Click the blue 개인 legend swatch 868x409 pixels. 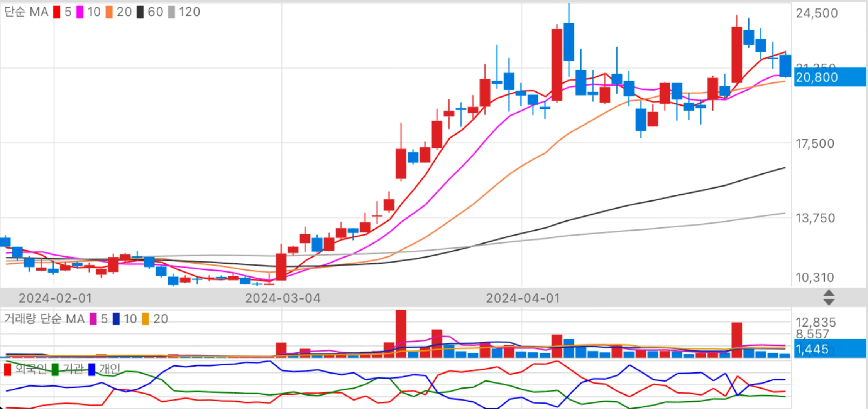(x=92, y=369)
